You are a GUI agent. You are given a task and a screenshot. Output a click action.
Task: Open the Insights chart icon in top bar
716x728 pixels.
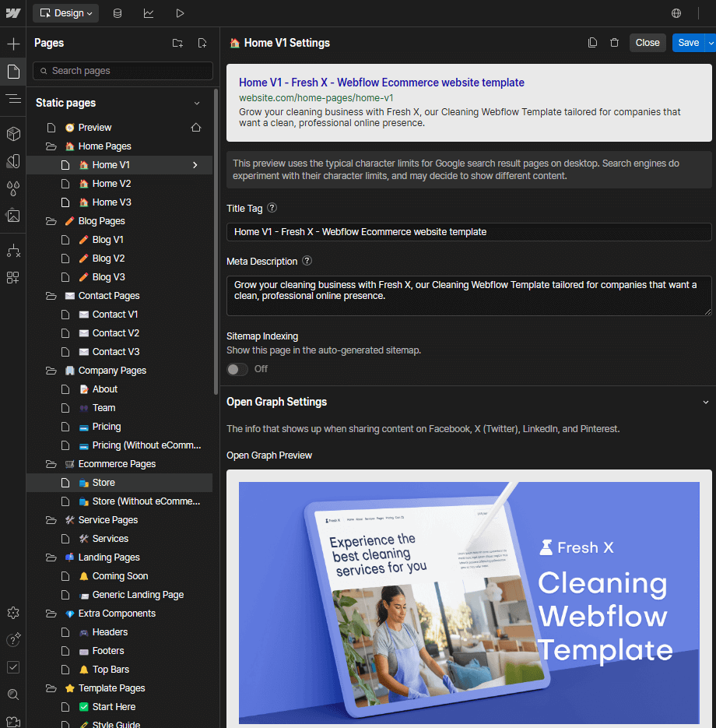(149, 13)
